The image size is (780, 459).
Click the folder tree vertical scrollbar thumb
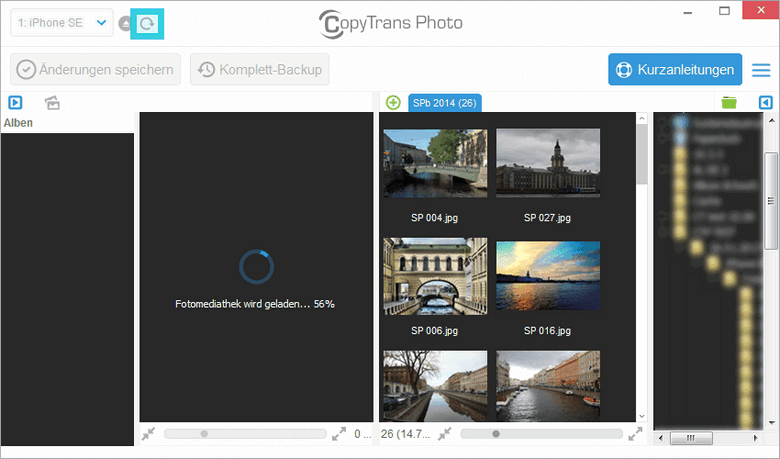click(x=771, y=201)
